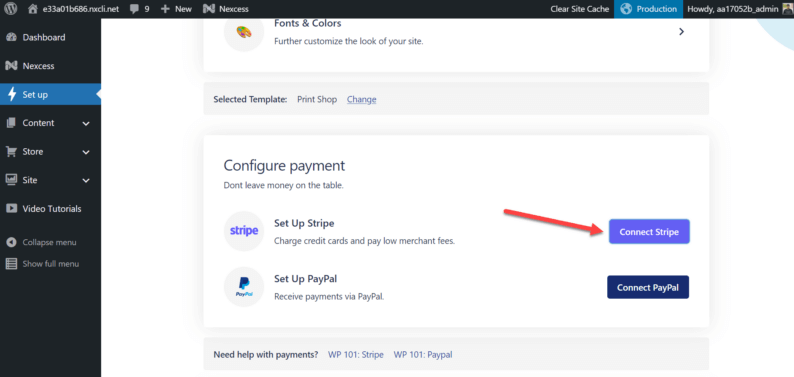Click Clear Site Cache in admin bar
794x377 pixels.
(580, 9)
